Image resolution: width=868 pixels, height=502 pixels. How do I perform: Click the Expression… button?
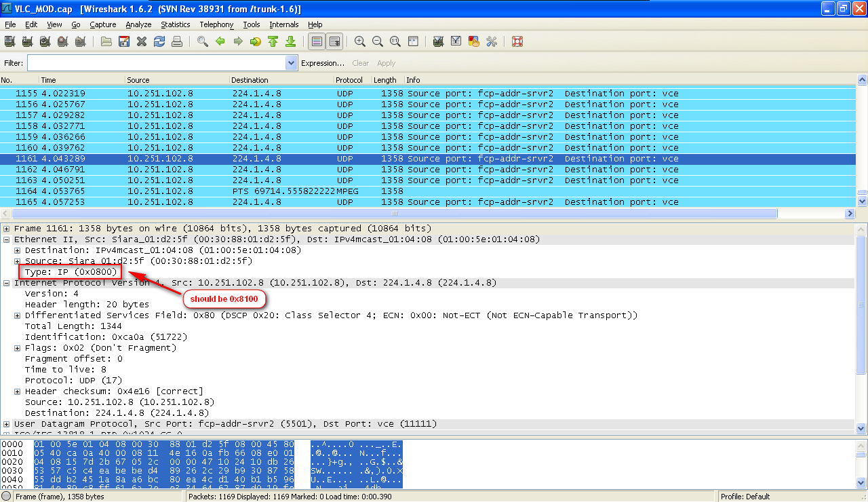[323, 63]
